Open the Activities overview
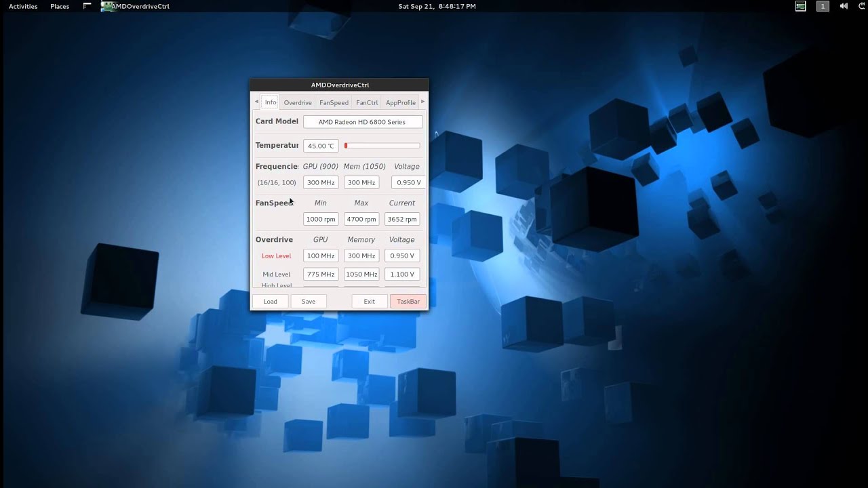 pos(23,6)
